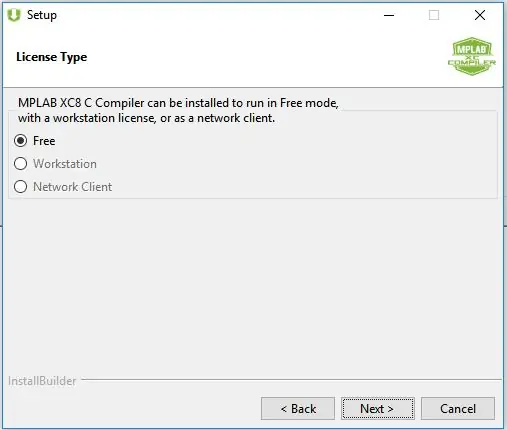Viewport: 507px width, 430px height.
Task: Proceed with the "Next >" button
Action: [378, 408]
